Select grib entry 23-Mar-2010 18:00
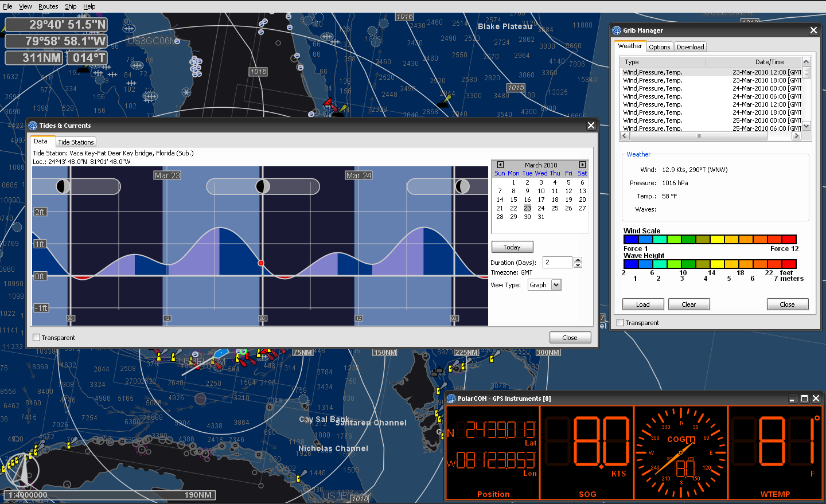The width and height of the screenshot is (826, 504). pyautogui.click(x=712, y=80)
